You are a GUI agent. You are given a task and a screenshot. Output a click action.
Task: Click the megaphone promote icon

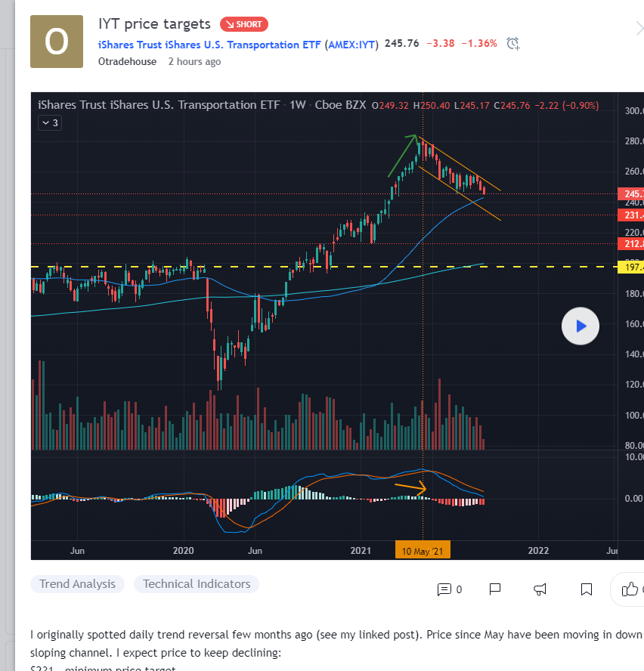click(540, 589)
